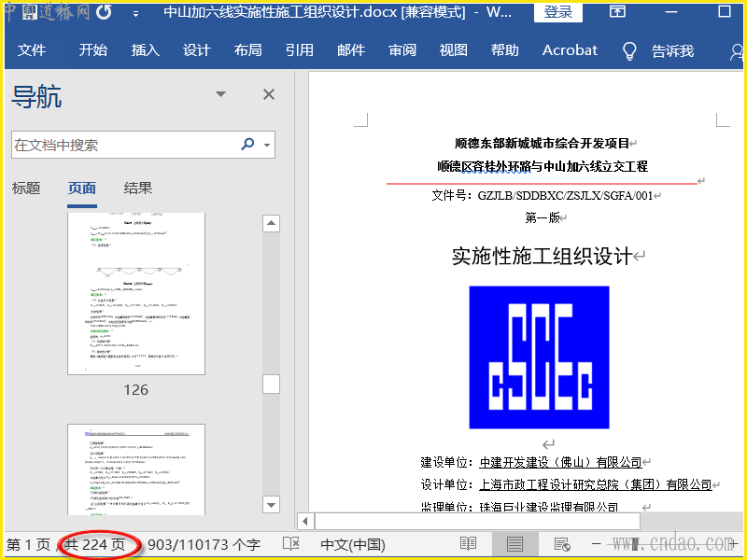
Task: Click the 登录 sign-in button
Action: click(558, 11)
